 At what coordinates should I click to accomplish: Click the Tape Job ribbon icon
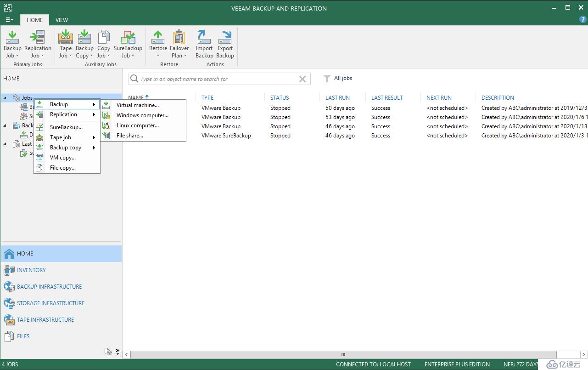tap(66, 37)
